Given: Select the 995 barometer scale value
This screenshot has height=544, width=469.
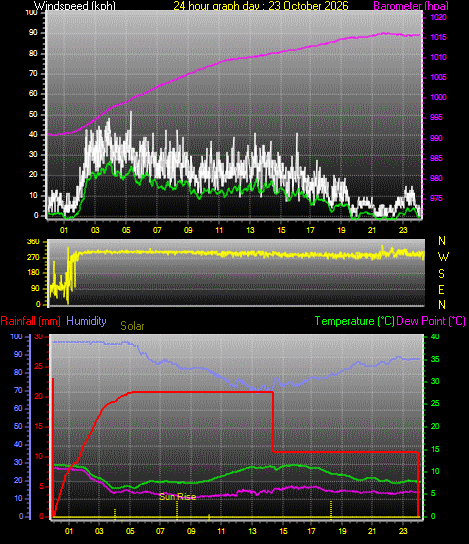Looking at the screenshot, I should [437, 118].
